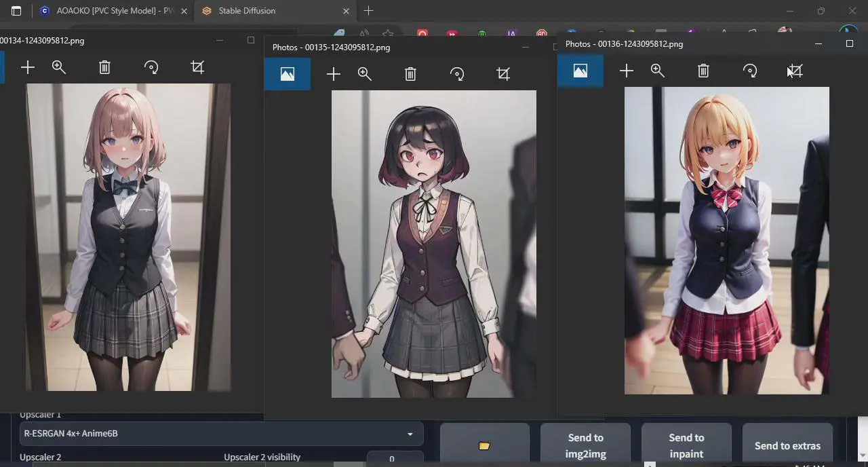Open a new browser tab
The width and height of the screenshot is (868, 467).
(x=368, y=11)
